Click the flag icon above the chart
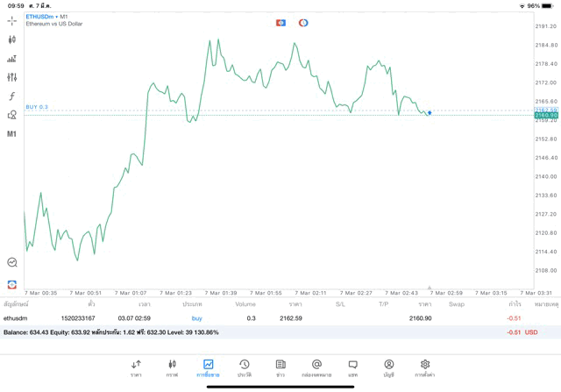 tap(280, 23)
